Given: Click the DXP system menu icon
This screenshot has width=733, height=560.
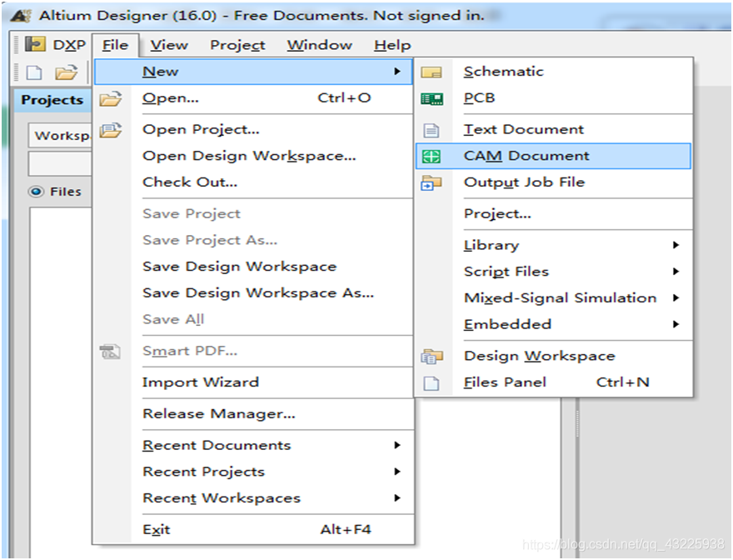Looking at the screenshot, I should (x=35, y=44).
